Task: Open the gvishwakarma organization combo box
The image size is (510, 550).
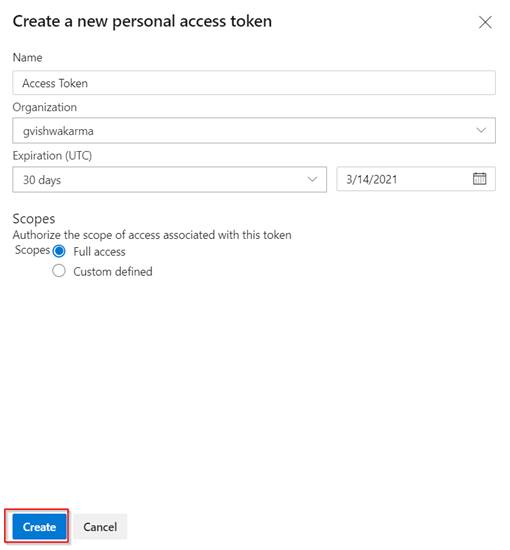Action: pyautogui.click(x=254, y=130)
